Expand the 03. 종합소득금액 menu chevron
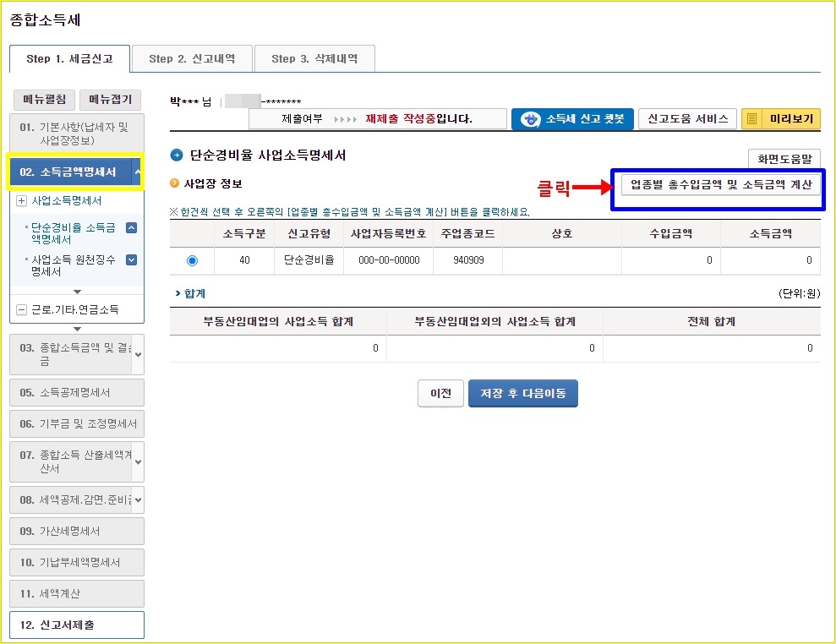The width and height of the screenshot is (836, 644). point(138,354)
